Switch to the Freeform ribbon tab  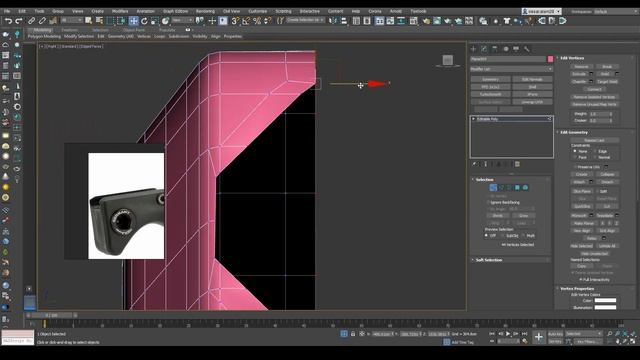[x=69, y=30]
